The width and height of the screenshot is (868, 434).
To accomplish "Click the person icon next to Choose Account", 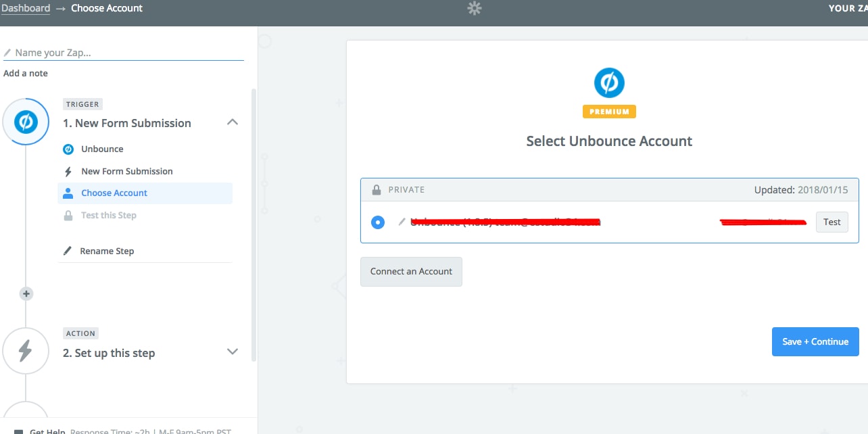I will [68, 193].
